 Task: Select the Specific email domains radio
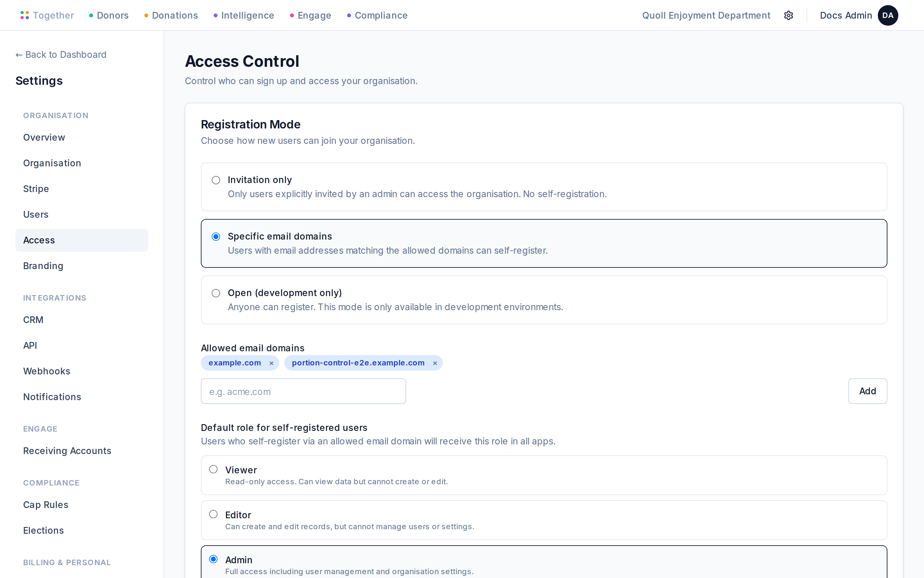(x=216, y=237)
